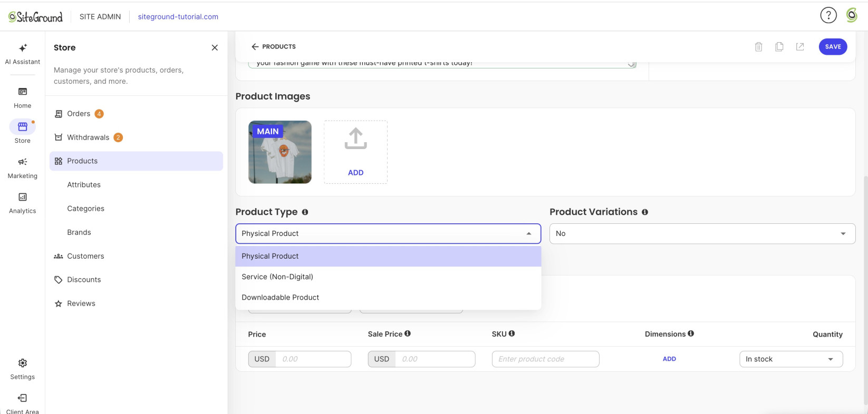Click the Price column header
This screenshot has height=414, width=868.
coord(257,334)
